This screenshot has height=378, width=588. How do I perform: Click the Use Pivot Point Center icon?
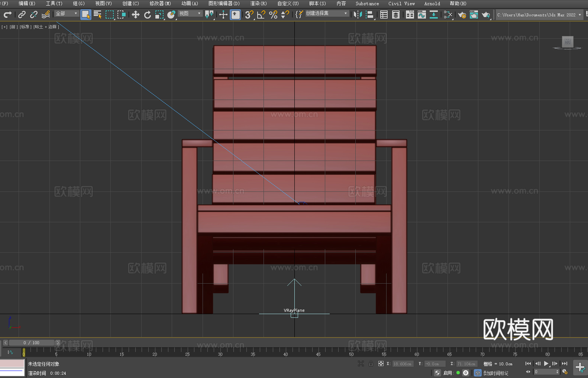[209, 14]
